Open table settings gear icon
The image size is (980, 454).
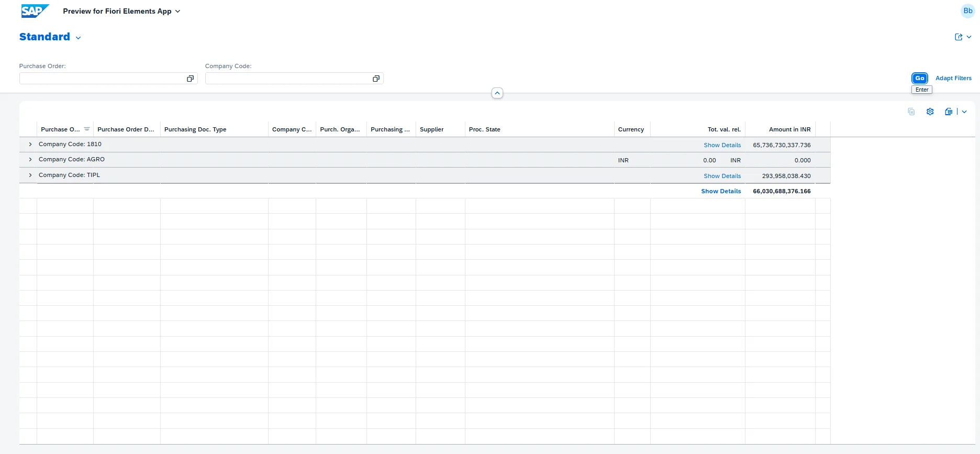pyautogui.click(x=930, y=112)
